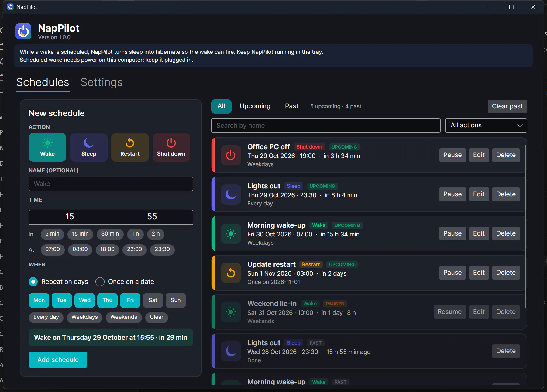Viewport: 547px width, 392px height.
Task: Delete the past Lights out entry
Action: coord(506,351)
